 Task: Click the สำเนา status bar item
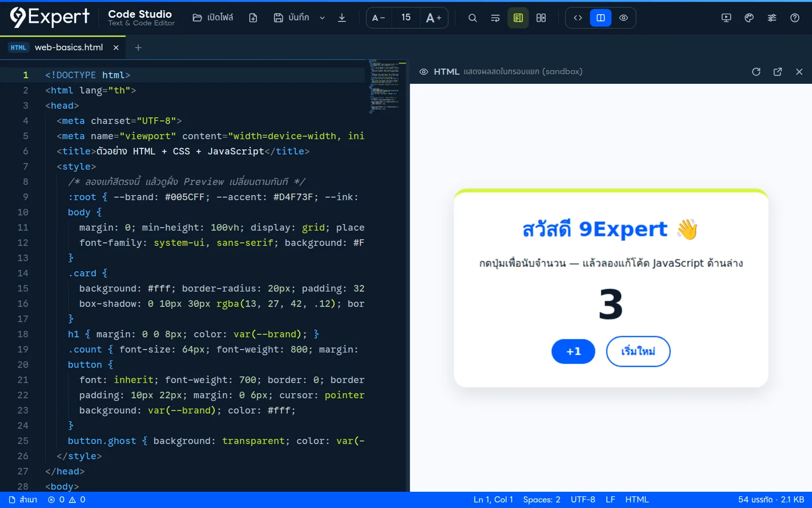[x=23, y=500]
